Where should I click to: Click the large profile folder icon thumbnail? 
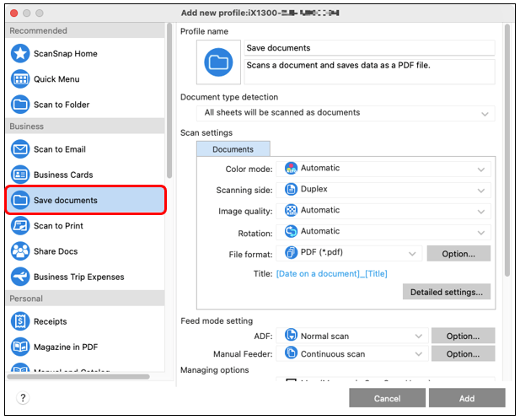(x=218, y=62)
